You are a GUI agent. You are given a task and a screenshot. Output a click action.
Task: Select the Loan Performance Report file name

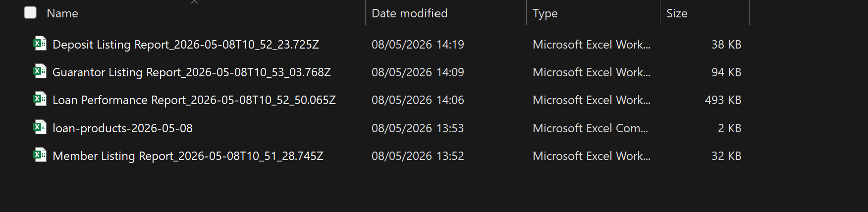pyautogui.click(x=194, y=100)
